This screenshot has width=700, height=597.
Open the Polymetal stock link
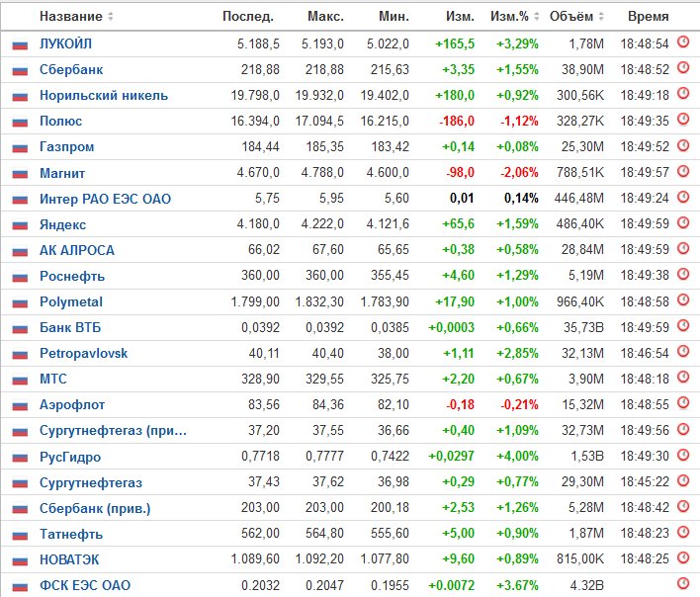point(71,302)
